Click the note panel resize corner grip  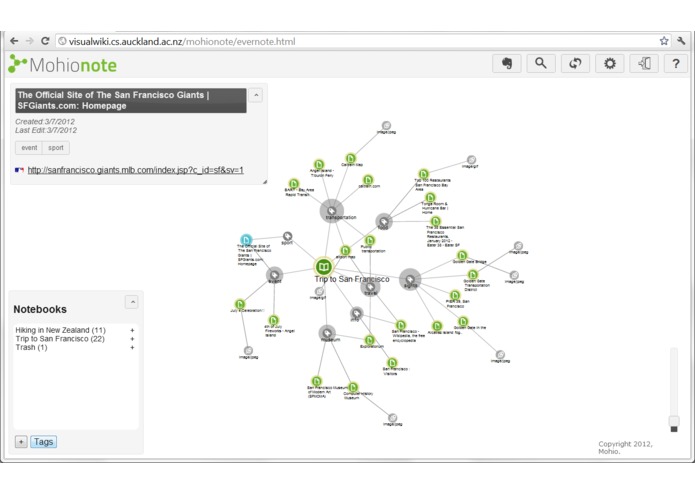(x=265, y=181)
